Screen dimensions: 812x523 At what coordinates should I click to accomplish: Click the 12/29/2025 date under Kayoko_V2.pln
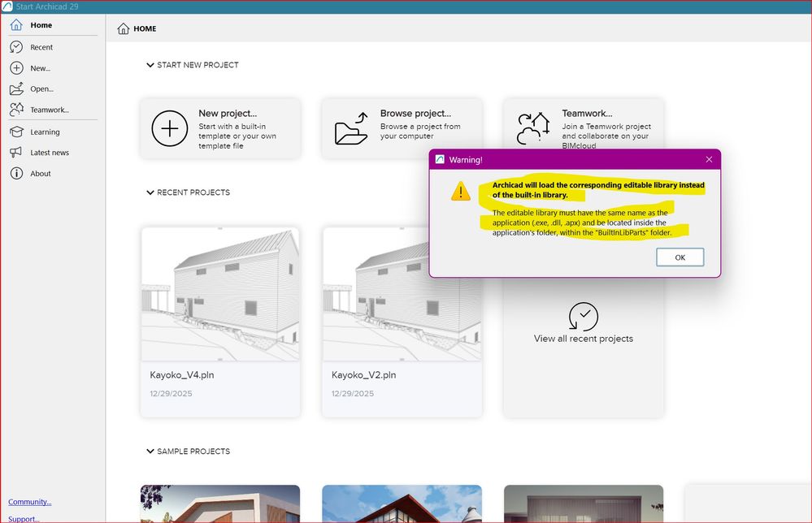pos(353,394)
